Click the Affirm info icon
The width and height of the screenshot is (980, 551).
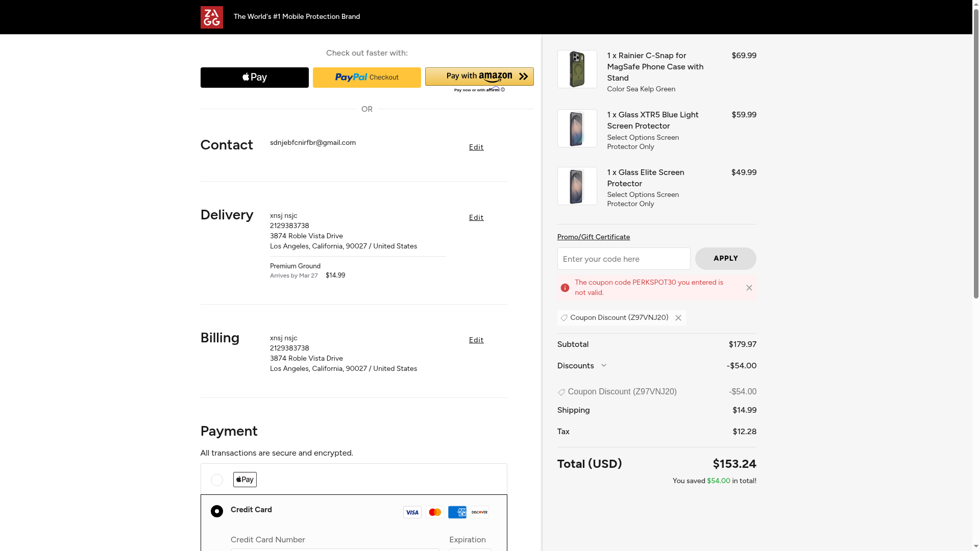click(x=503, y=90)
